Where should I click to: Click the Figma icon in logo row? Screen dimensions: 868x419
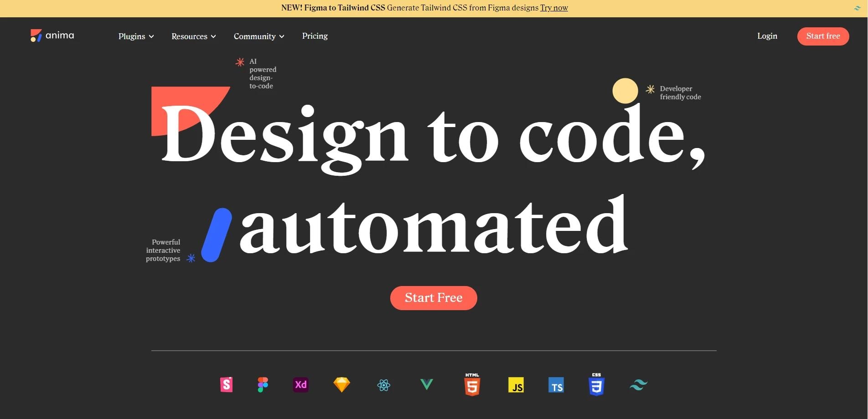263,385
